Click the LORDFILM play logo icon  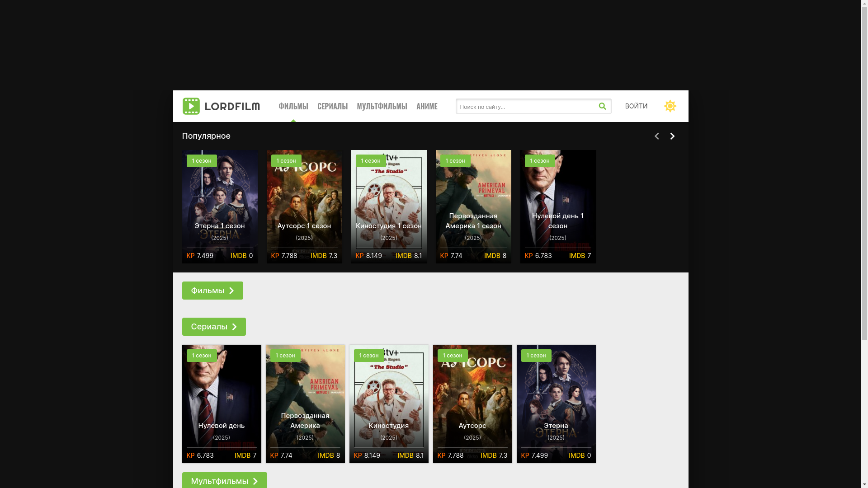(x=191, y=106)
